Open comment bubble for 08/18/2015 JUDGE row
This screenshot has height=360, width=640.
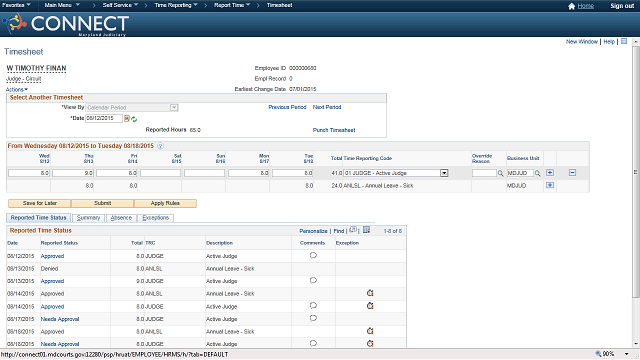pyautogui.click(x=313, y=343)
